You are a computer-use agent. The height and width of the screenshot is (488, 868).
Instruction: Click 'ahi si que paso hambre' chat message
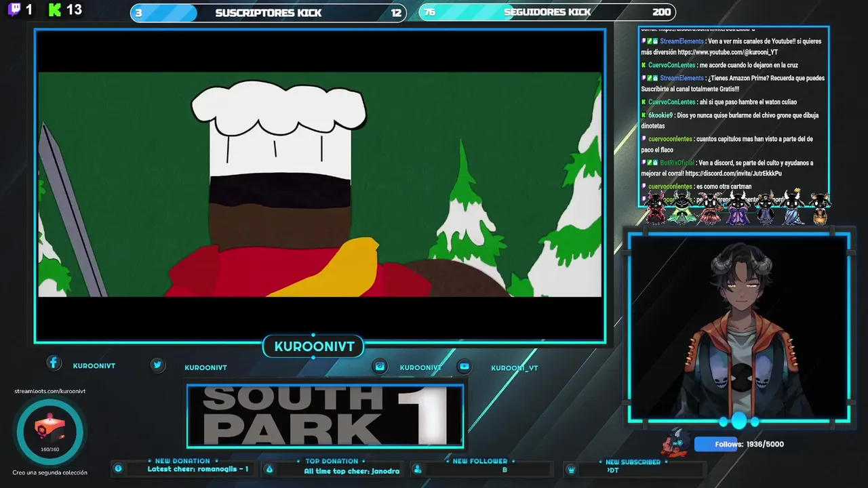pyautogui.click(x=748, y=102)
